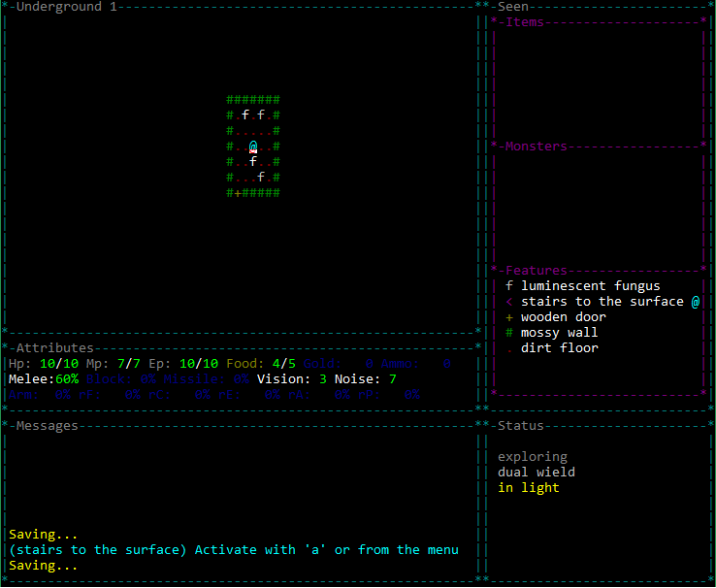This screenshot has width=716, height=588.
Task: Click the wooden door + glyph on the dungeon map
Action: click(x=238, y=193)
